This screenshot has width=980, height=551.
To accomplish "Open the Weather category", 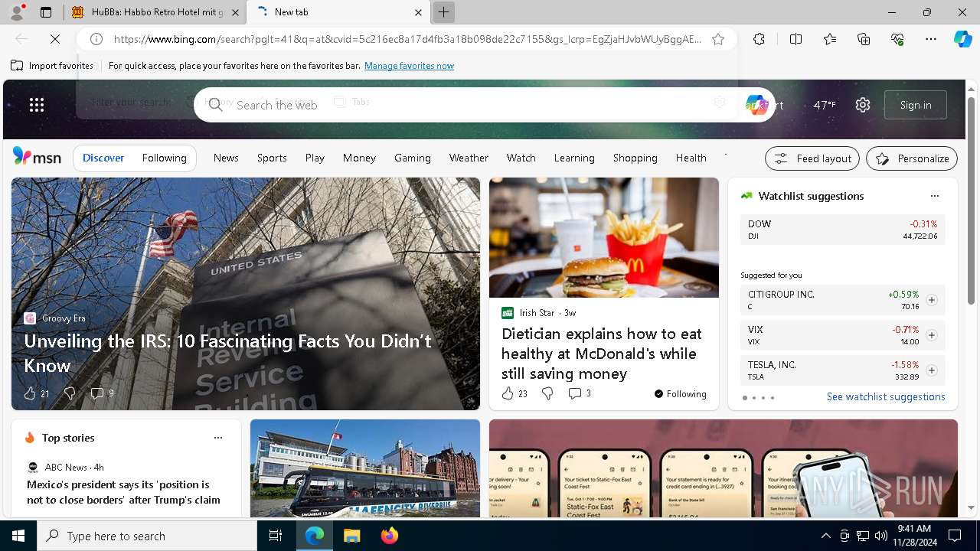I will tap(469, 158).
